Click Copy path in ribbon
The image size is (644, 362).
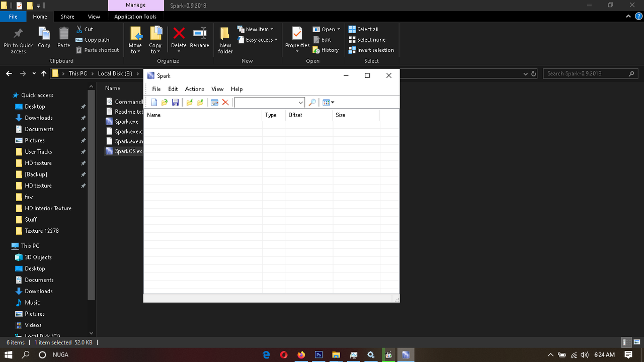pyautogui.click(x=93, y=40)
